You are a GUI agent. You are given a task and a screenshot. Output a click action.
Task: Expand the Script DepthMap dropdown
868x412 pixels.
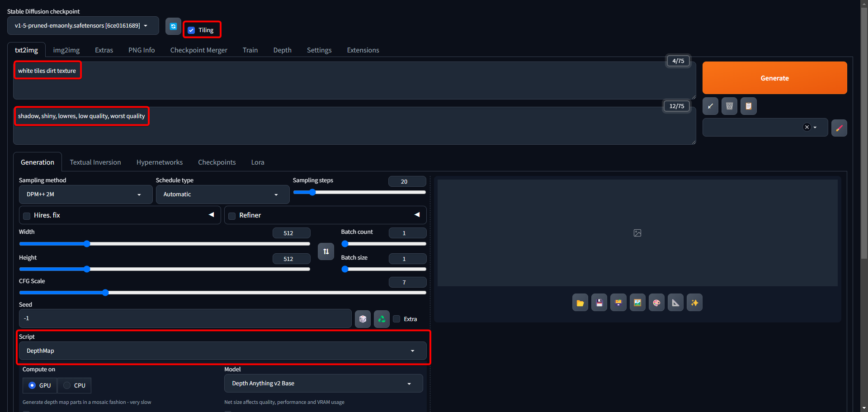222,351
